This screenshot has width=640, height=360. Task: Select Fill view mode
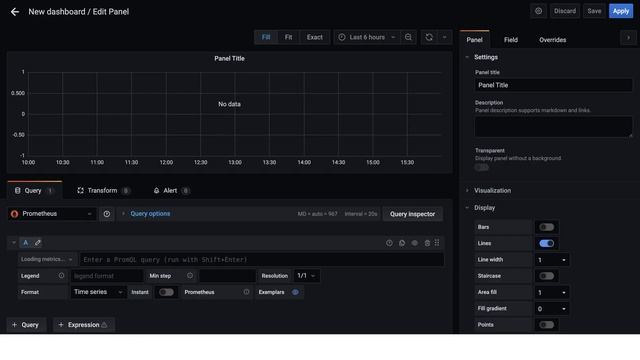coord(266,37)
